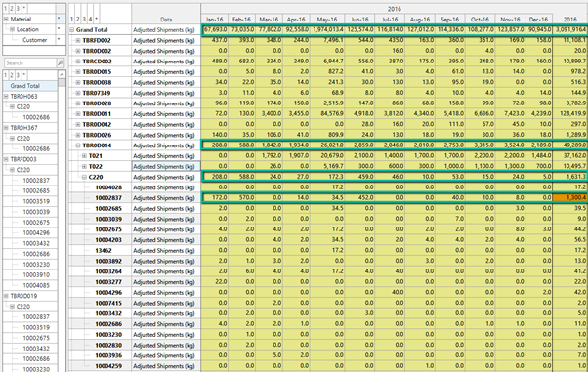Select the orange highlighted 1,300.4 total cell

[569, 197]
